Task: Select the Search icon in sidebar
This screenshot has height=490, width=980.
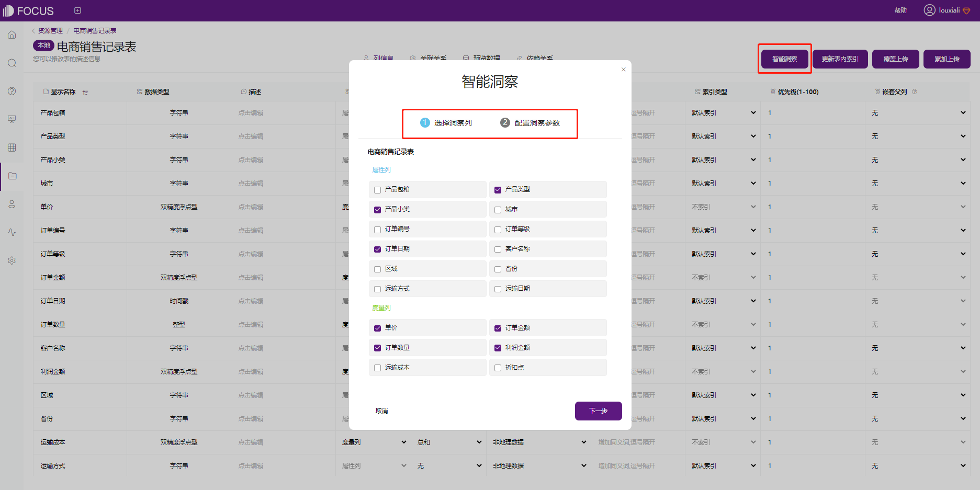Action: 12,63
